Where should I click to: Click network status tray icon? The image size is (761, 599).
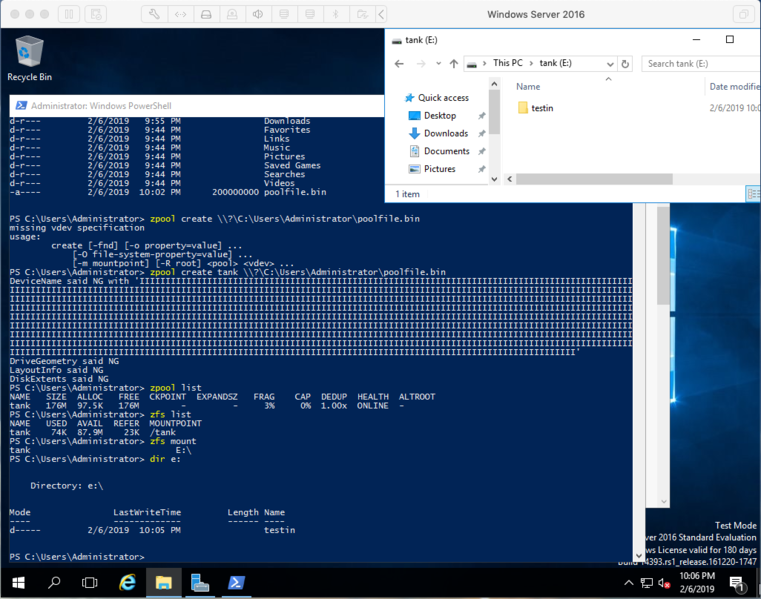coord(646,583)
